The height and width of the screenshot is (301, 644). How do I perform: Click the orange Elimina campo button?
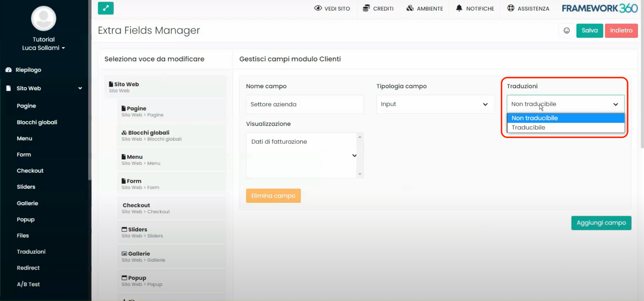point(273,196)
